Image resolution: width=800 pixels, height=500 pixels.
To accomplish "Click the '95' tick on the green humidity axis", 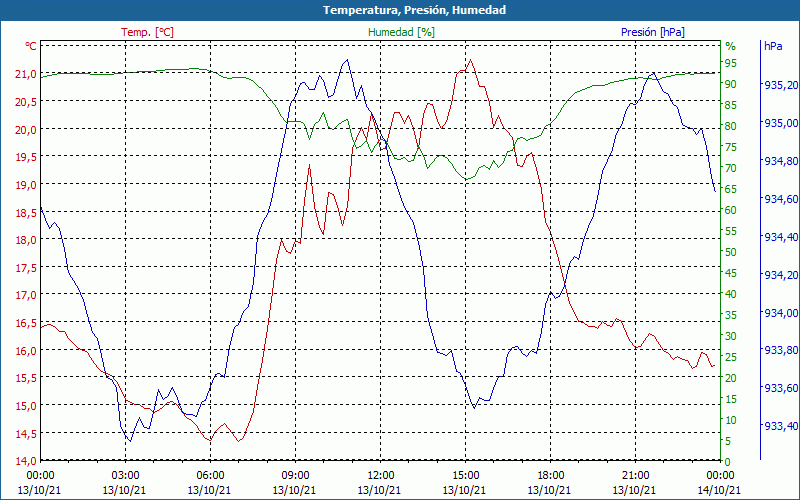I will (x=731, y=63).
